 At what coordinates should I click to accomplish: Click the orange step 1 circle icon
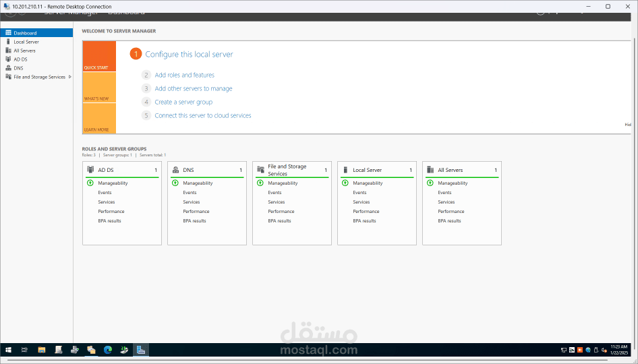[136, 54]
